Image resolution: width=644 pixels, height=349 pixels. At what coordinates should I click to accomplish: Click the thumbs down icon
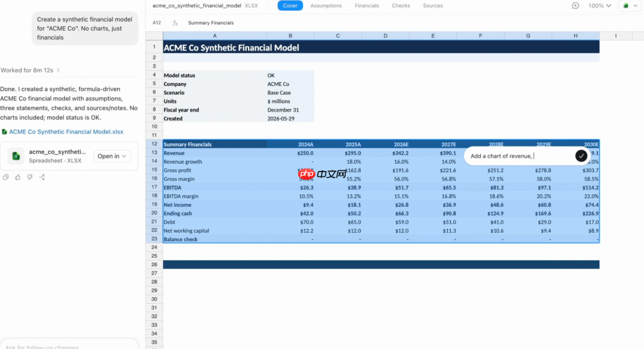click(30, 177)
